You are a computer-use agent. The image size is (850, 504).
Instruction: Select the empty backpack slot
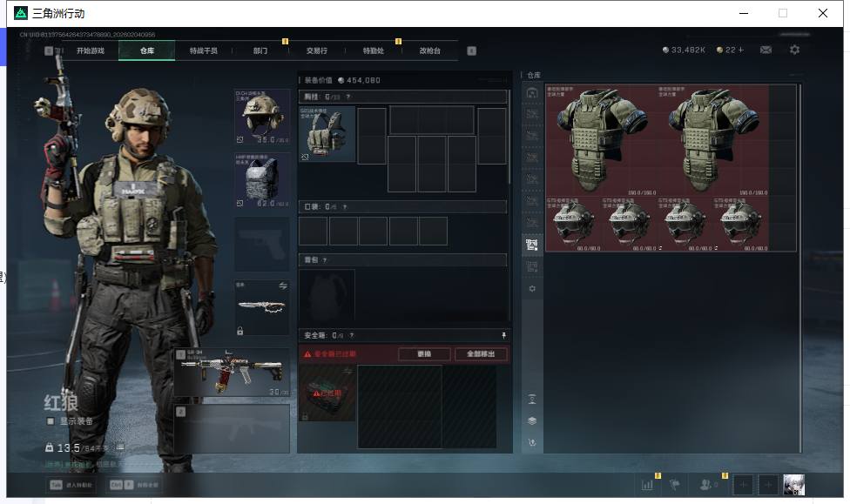[327, 297]
